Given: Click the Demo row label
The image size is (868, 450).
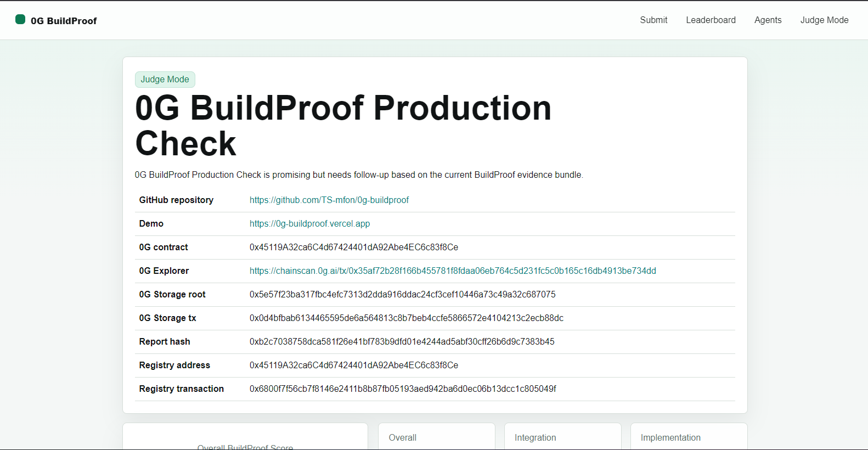Looking at the screenshot, I should point(151,223).
